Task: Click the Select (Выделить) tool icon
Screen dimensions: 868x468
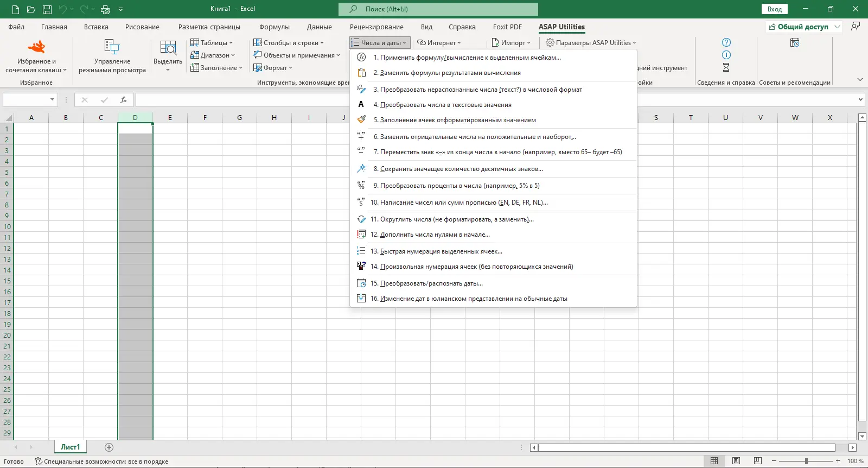Action: 168,48
